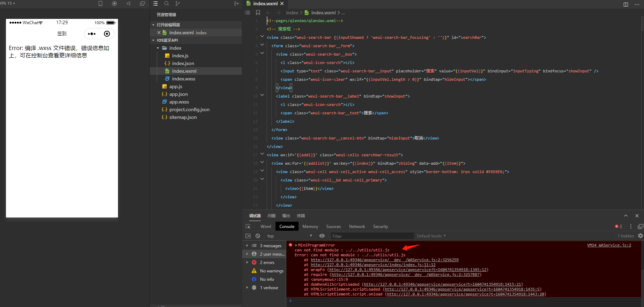Fold the weui-cells view at line 17
Screen dimensions: 644x307
point(262,154)
